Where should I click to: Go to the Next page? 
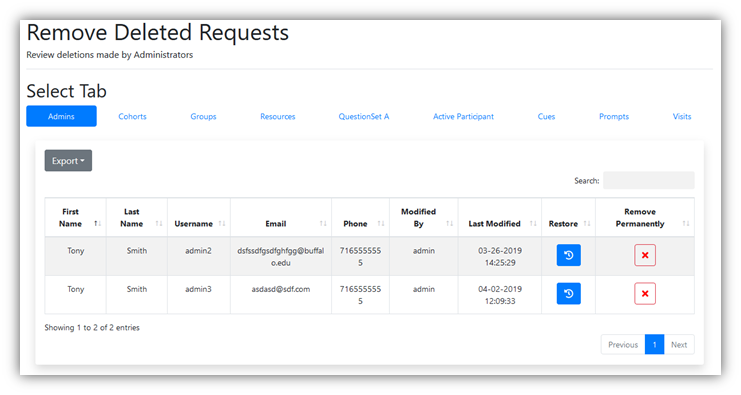click(x=679, y=344)
